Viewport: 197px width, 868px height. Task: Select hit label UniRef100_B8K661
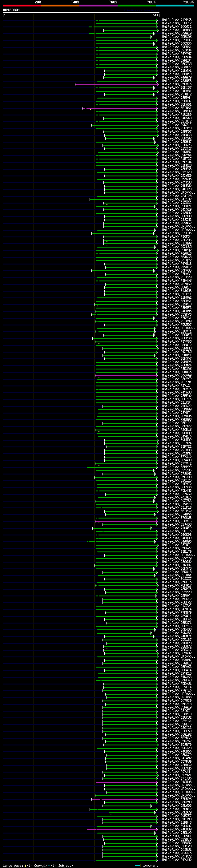tap(177, 104)
